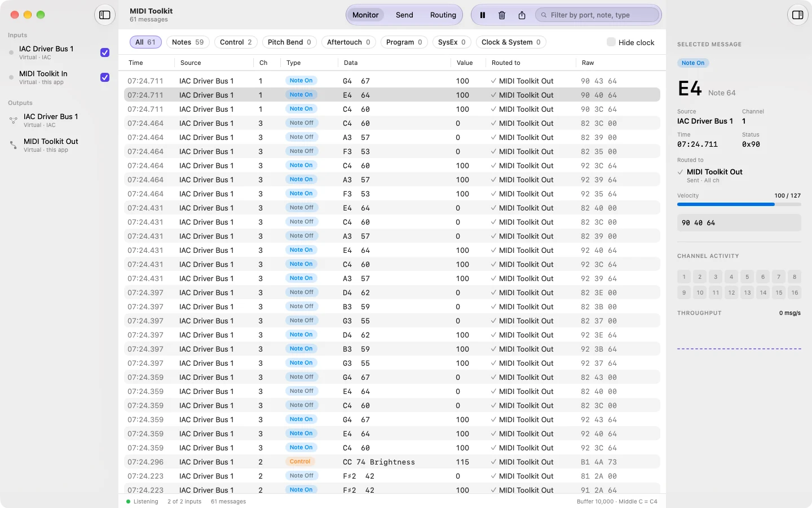Image resolution: width=812 pixels, height=508 pixels.
Task: Click the Velocity bar in inspector
Action: (739, 204)
